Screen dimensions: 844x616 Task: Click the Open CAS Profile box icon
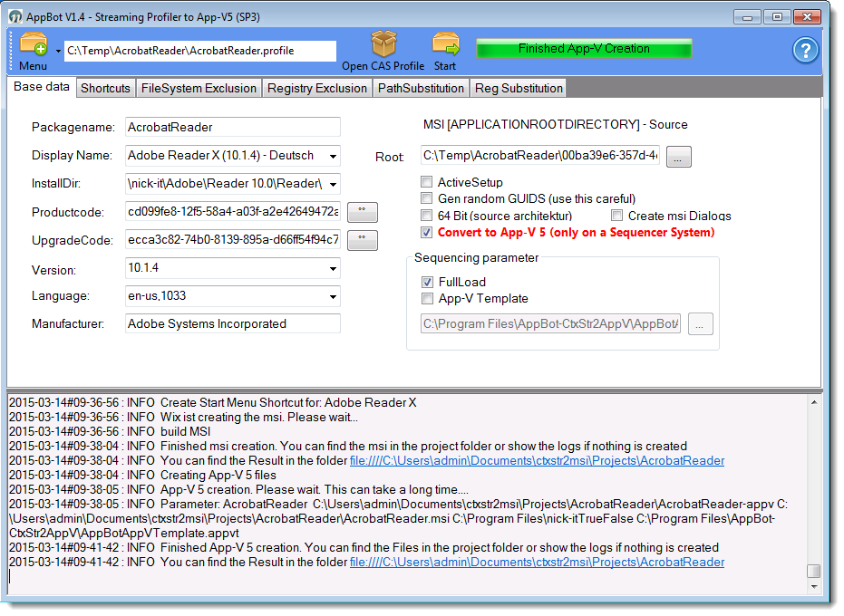(383, 43)
